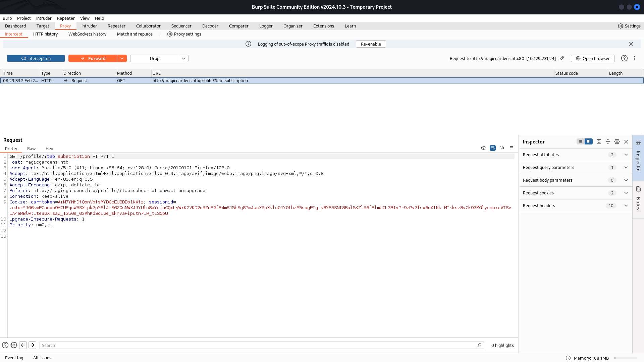644x362 pixels.
Task: Expand Request attributes section
Action: (x=576, y=155)
